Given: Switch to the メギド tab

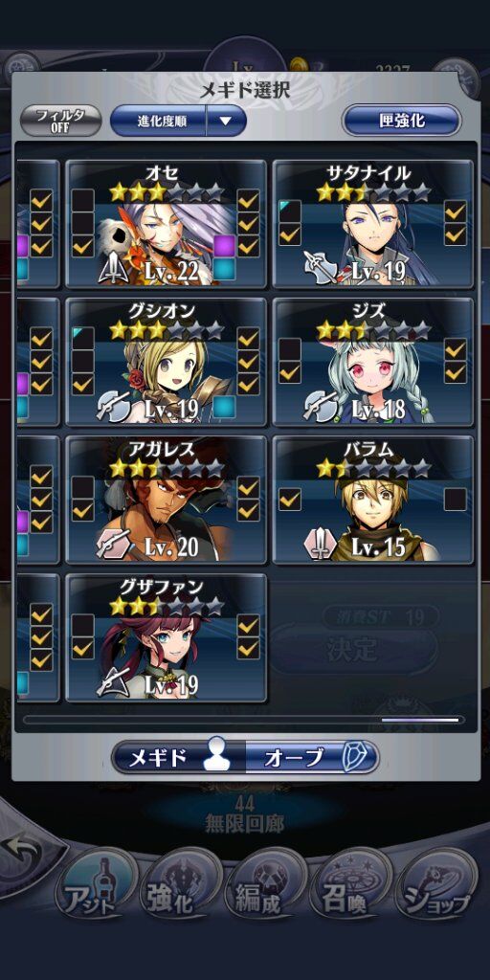Looking at the screenshot, I should tap(179, 758).
